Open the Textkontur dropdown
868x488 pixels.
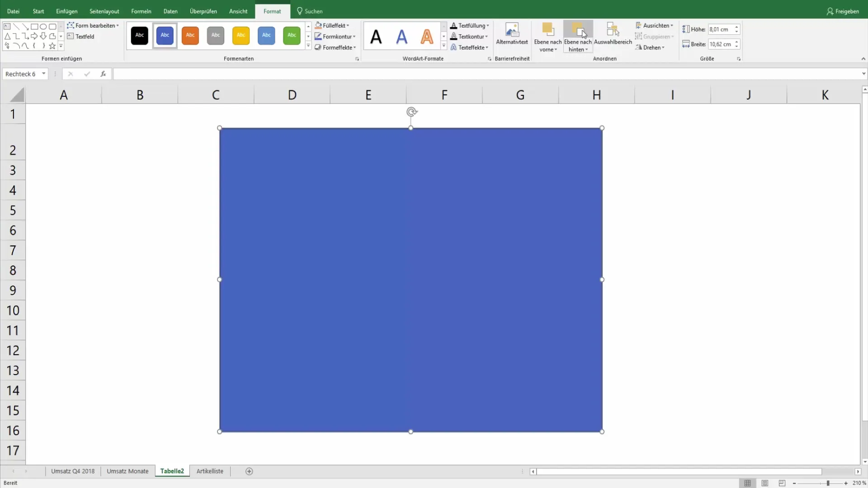pos(469,36)
